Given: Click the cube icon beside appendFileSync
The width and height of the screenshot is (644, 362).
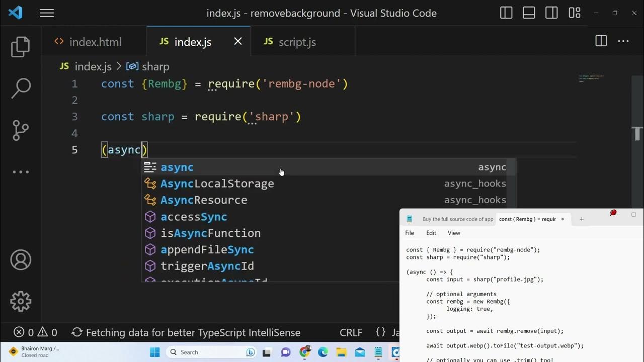Looking at the screenshot, I should [x=150, y=250].
